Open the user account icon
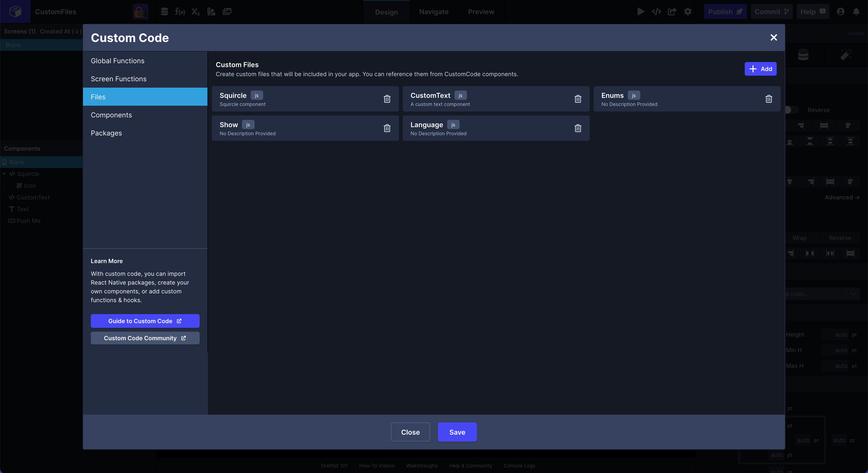 [x=840, y=11]
